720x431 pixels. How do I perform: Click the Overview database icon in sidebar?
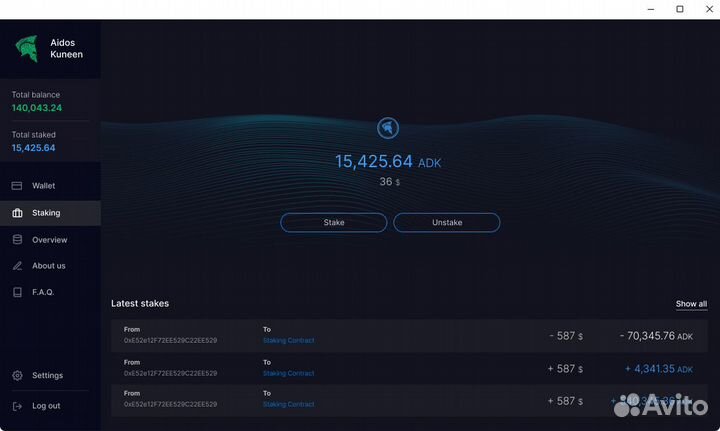pyautogui.click(x=17, y=240)
